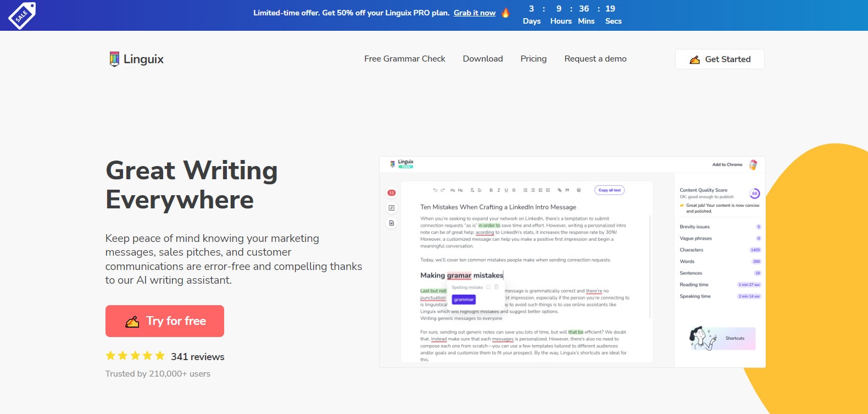
Task: Open the Download menu item
Action: click(483, 59)
